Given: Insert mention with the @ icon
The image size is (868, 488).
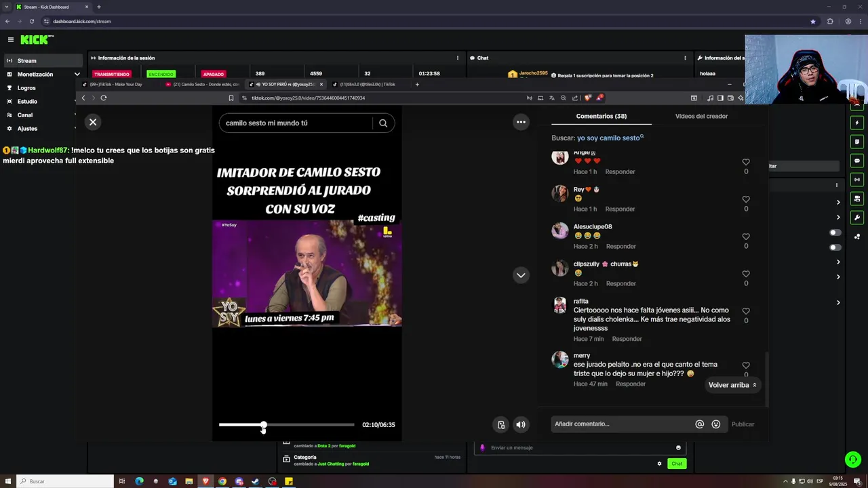Looking at the screenshot, I should tap(700, 424).
